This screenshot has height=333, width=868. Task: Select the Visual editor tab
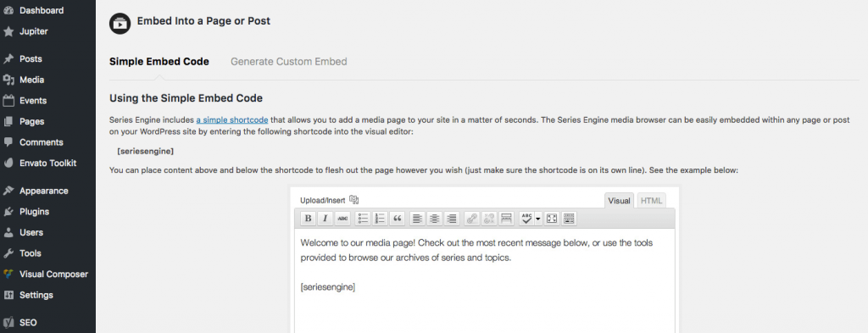(x=620, y=201)
